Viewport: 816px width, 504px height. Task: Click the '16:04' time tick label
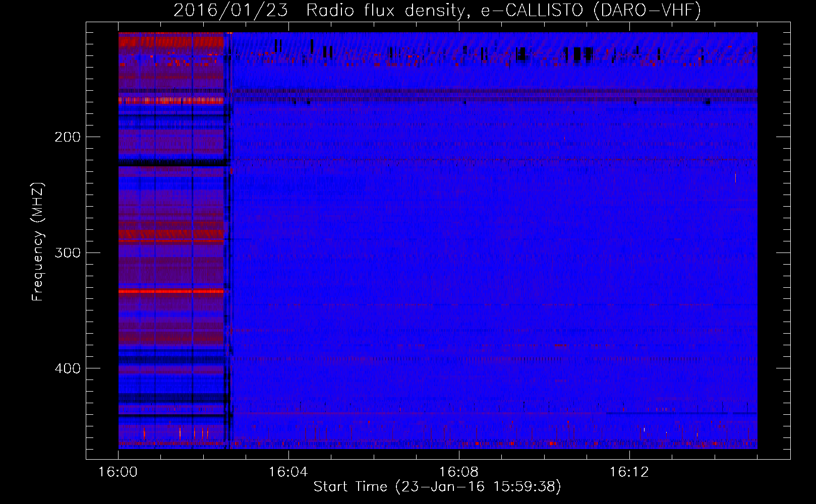[288, 472]
